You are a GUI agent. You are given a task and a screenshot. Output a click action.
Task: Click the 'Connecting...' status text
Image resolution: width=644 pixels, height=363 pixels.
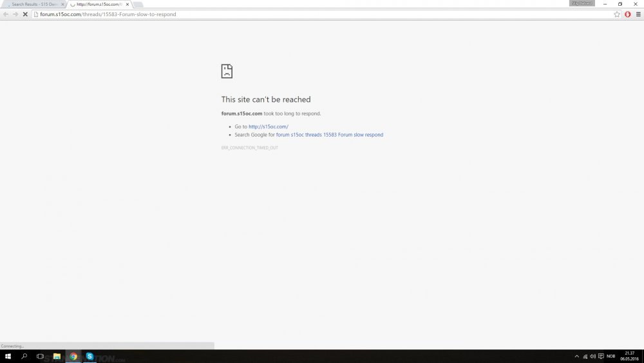(x=12, y=346)
